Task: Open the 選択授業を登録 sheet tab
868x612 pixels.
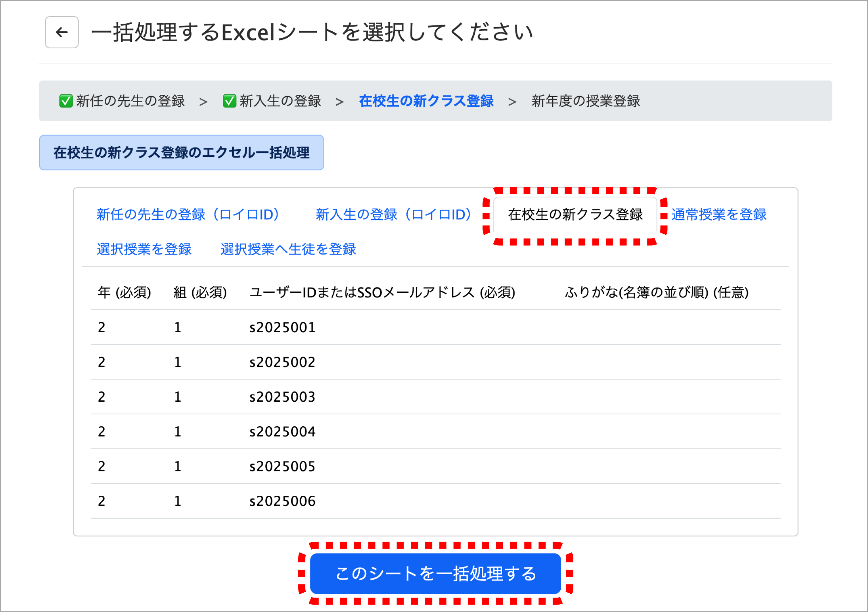Action: coord(144,249)
